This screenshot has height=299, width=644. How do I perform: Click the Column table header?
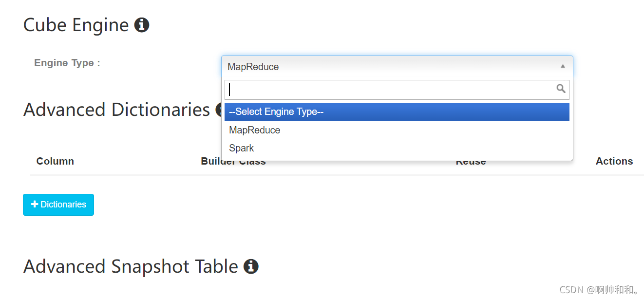(x=55, y=161)
